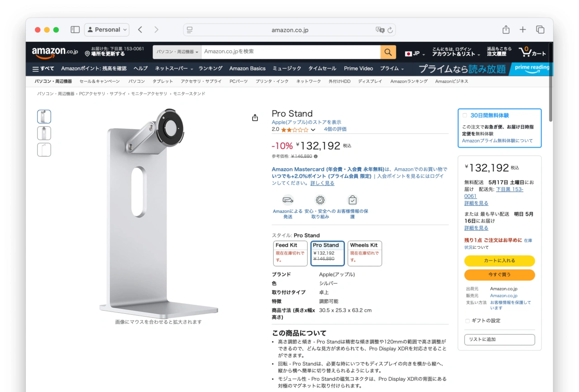Select the Wheels Kit style option
Viewport: 579px width, 392px height.
coord(365,253)
